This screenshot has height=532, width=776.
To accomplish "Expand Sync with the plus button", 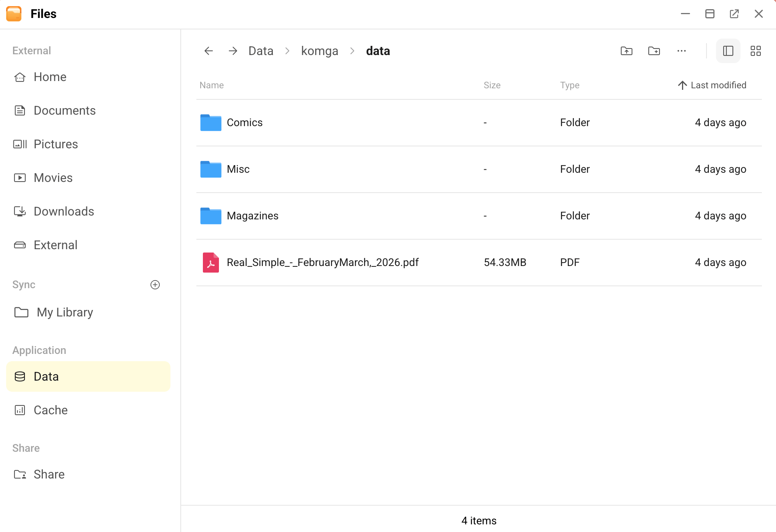I will point(155,284).
